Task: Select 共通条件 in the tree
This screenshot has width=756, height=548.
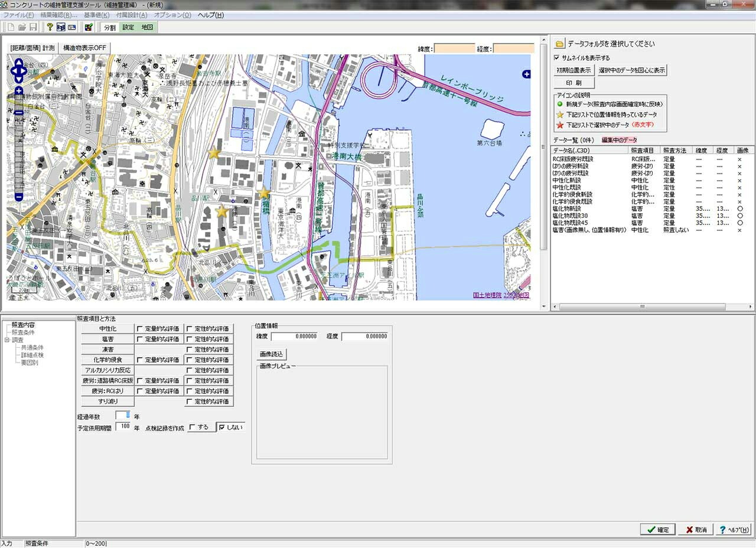Action: coord(32,347)
